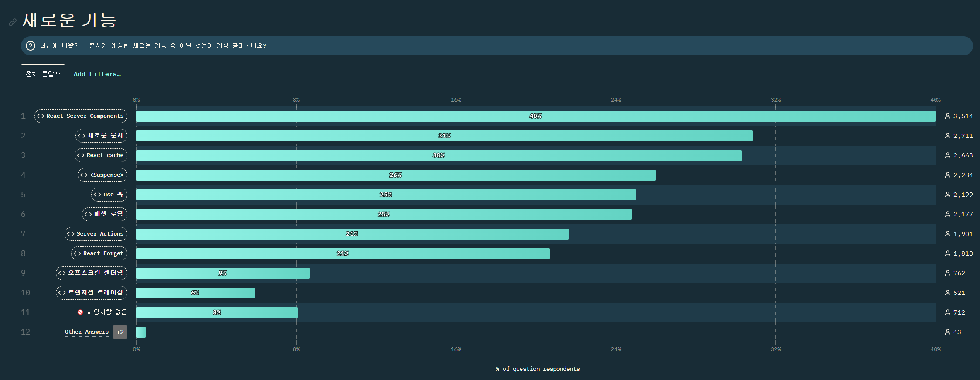Click the '% of question respondents' axis label
Image resolution: width=980 pixels, height=380 pixels.
pos(538,369)
